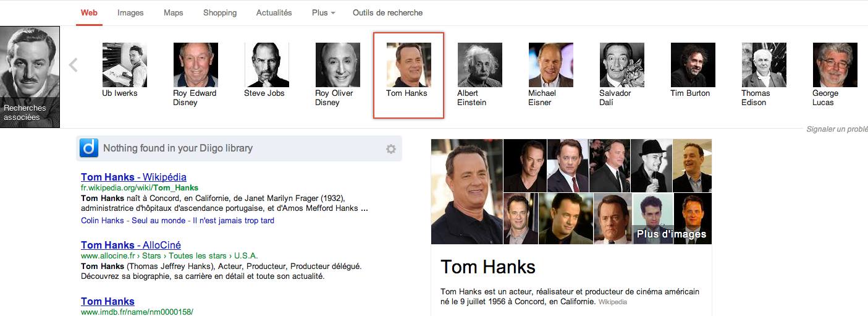Image resolution: width=868 pixels, height=316 pixels.
Task: Click the Steve Jobs name label
Action: coord(264,93)
